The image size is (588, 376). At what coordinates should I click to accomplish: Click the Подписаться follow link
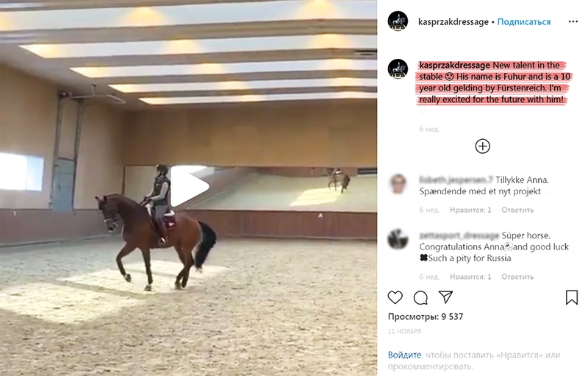[x=524, y=22]
